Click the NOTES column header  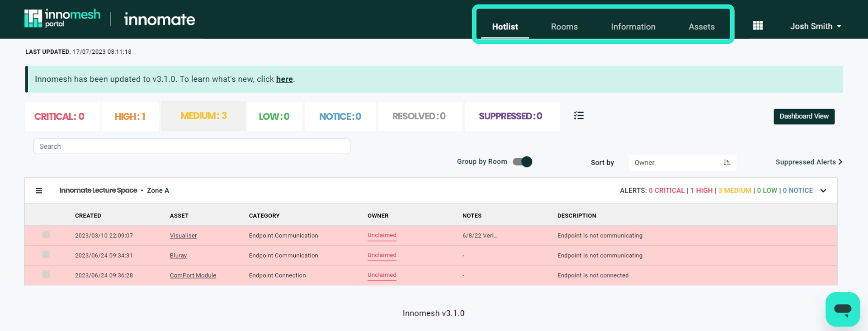click(x=472, y=216)
